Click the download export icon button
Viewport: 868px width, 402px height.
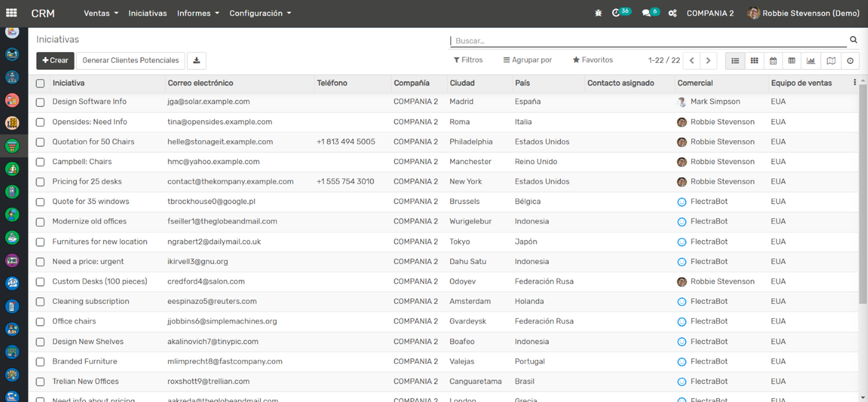196,61
